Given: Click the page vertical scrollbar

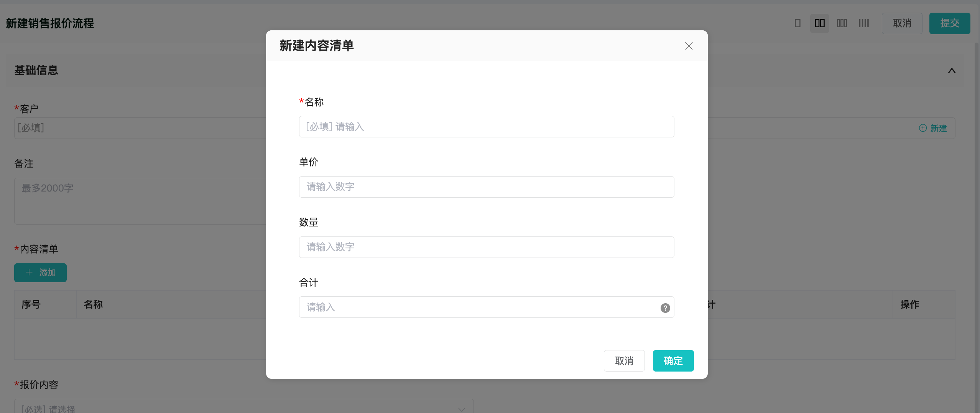Looking at the screenshot, I should 977,228.
